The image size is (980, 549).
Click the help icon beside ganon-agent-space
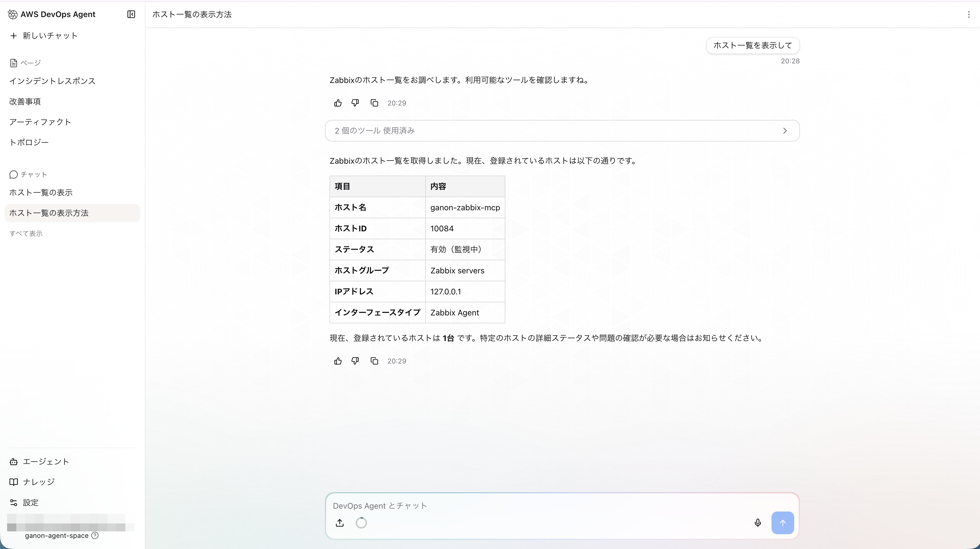[95, 536]
